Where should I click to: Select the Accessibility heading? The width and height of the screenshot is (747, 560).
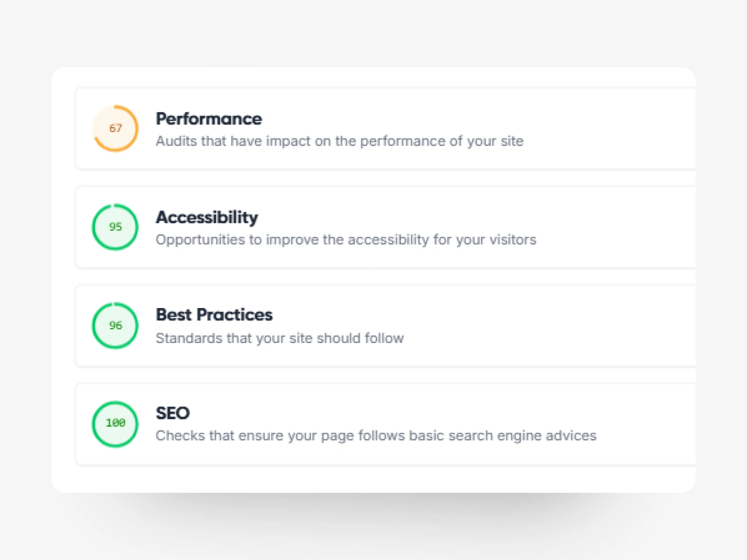pos(206,217)
